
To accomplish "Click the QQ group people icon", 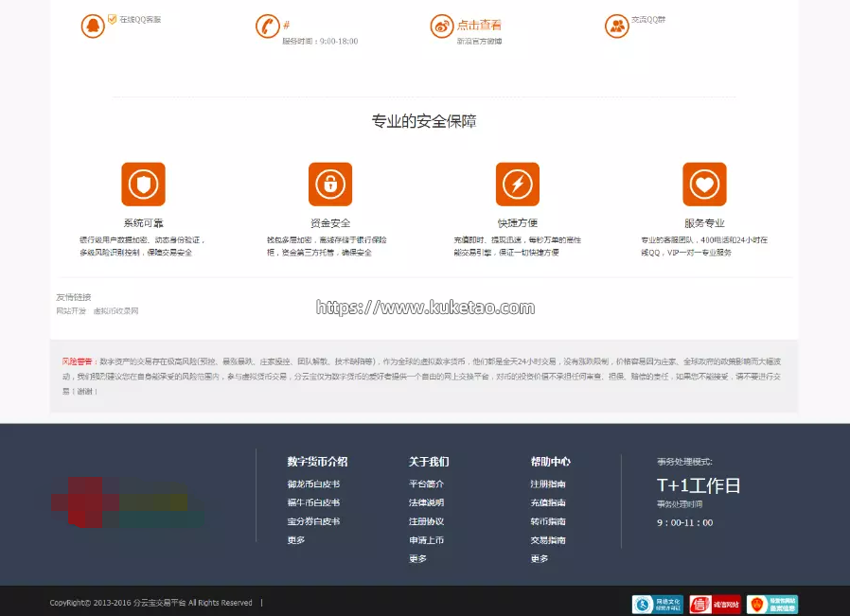I will (x=617, y=26).
